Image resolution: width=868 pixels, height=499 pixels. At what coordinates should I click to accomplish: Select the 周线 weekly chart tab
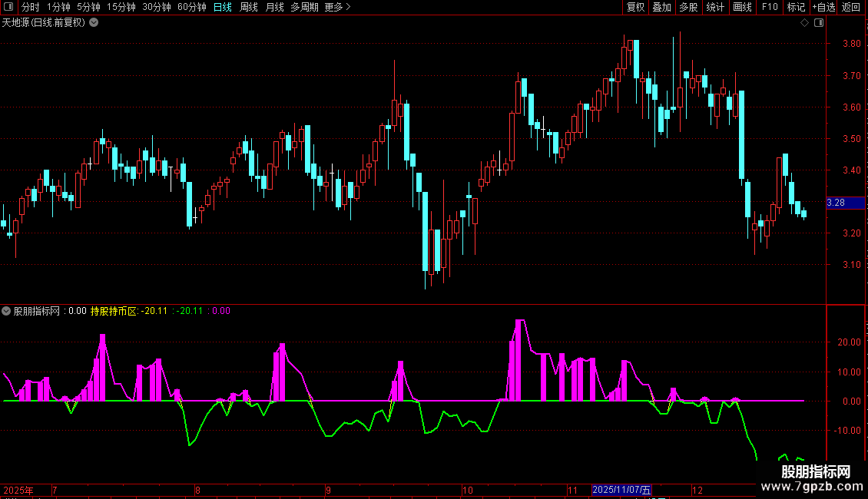(x=249, y=7)
